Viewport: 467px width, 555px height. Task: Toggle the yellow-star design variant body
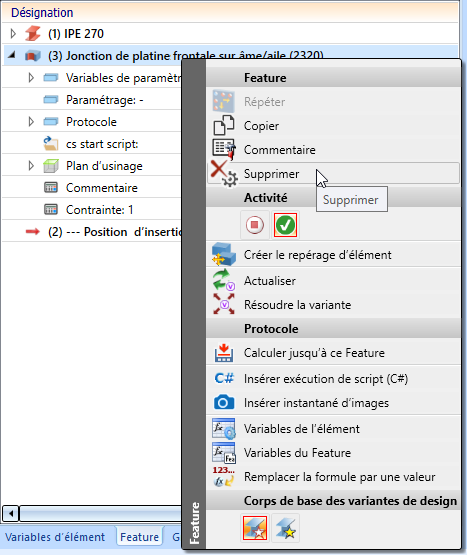tap(285, 528)
